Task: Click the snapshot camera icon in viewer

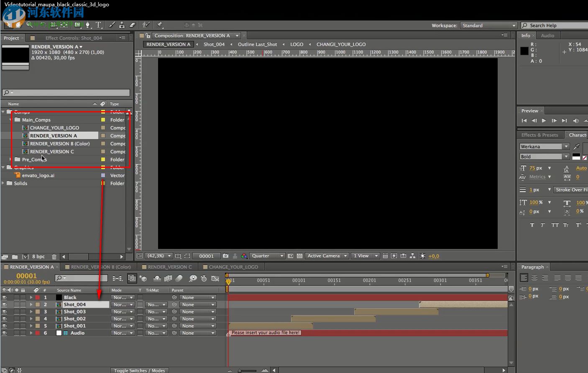Action: (x=226, y=256)
